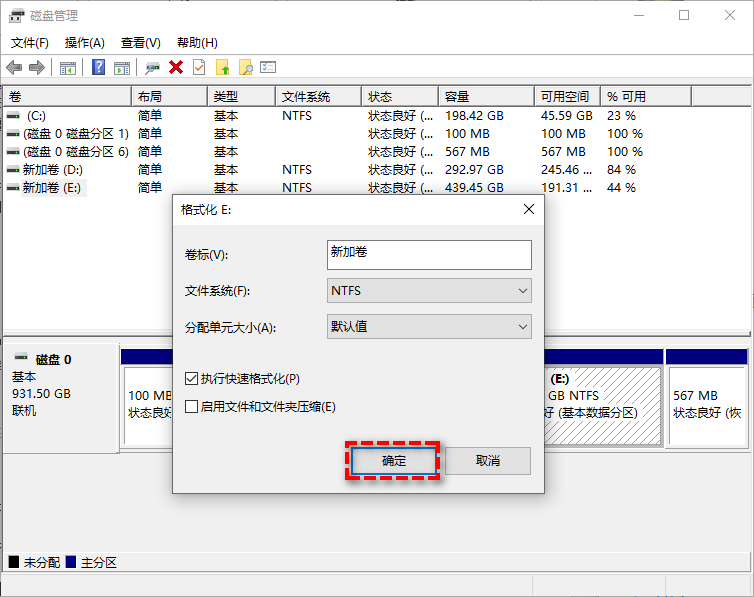
Task: Open the 查看(V) menu
Action: coord(140,43)
